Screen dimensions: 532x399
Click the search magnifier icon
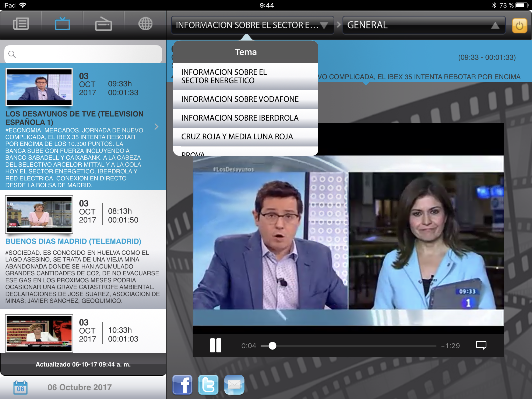point(12,54)
